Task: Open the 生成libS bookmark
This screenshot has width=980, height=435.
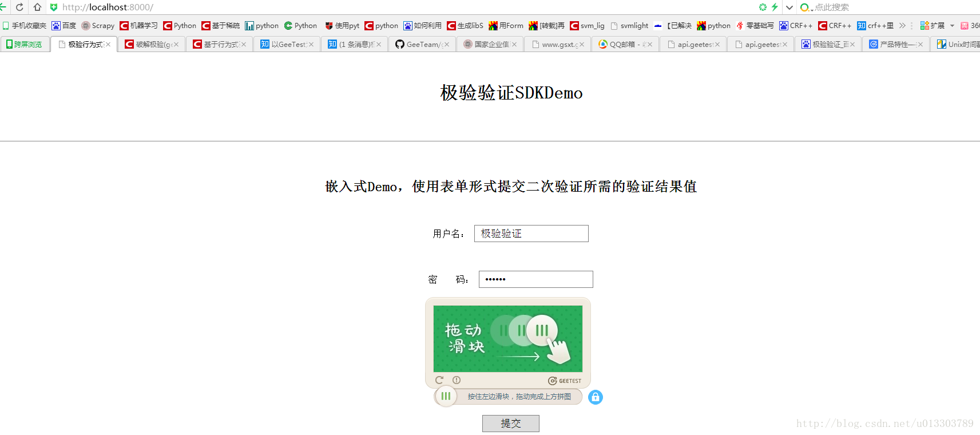Action: coord(465,26)
